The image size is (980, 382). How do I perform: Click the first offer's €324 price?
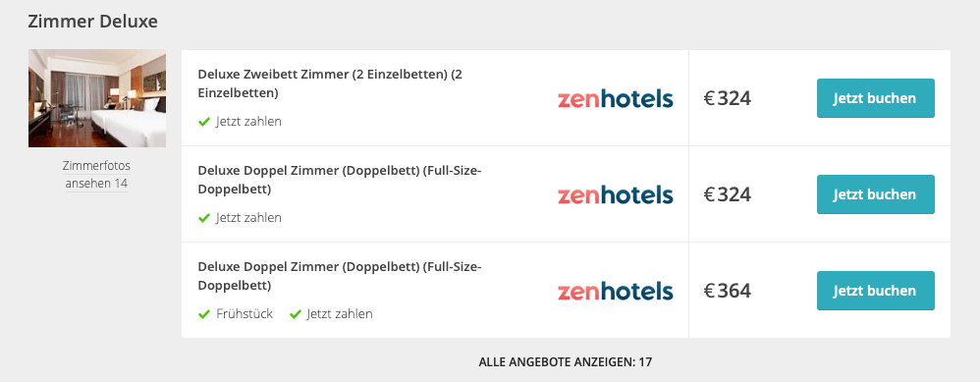point(728,98)
